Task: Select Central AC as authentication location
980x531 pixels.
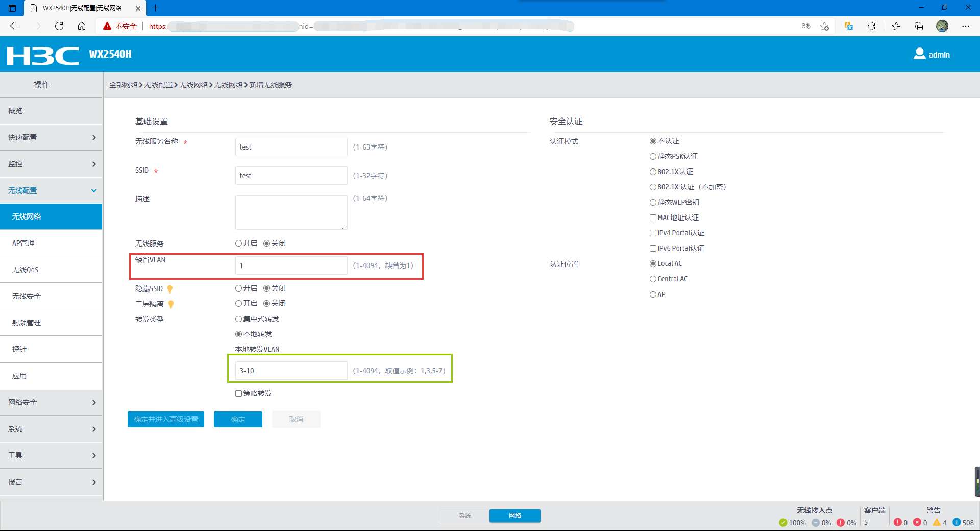Action: 653,279
